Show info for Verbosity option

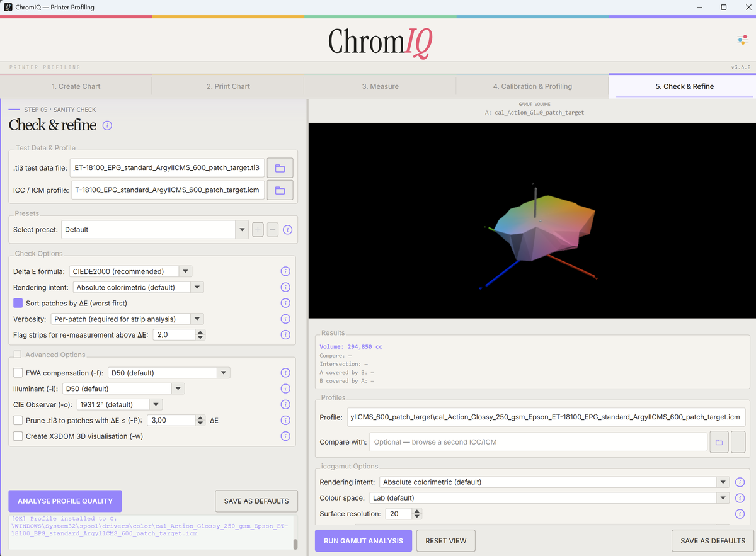(285, 319)
